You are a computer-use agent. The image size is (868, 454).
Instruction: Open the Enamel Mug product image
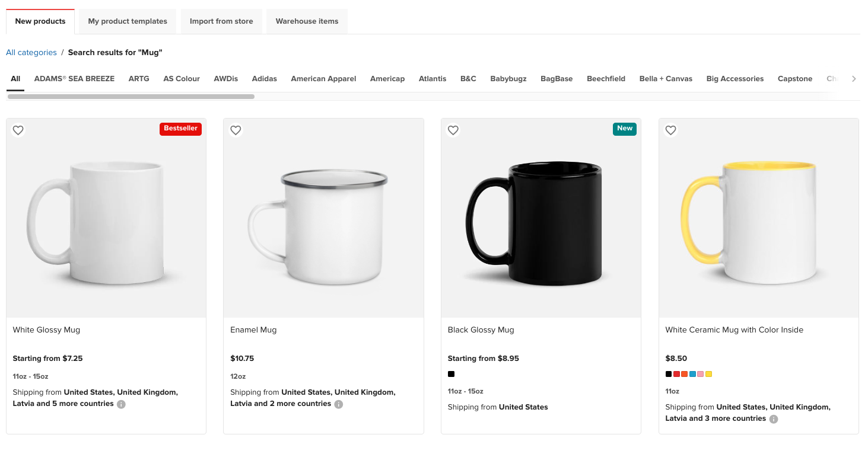pos(323,218)
